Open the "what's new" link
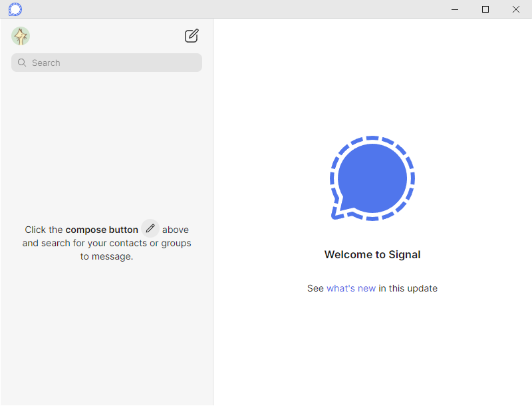This screenshot has height=406, width=532. [351, 288]
